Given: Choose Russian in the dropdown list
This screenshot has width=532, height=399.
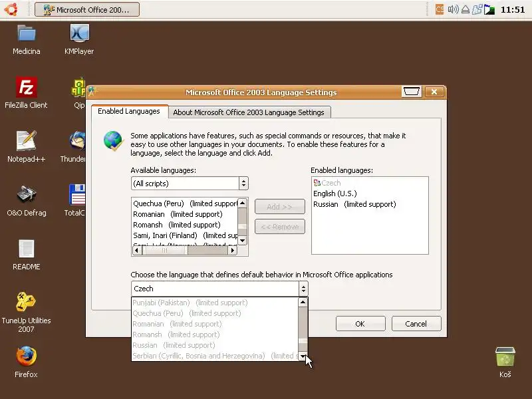Looking at the screenshot, I should 214,345.
